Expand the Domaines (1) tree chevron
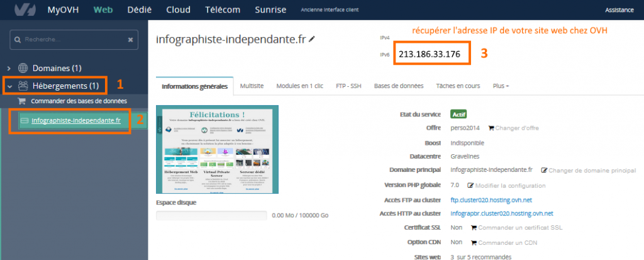 click(x=9, y=68)
